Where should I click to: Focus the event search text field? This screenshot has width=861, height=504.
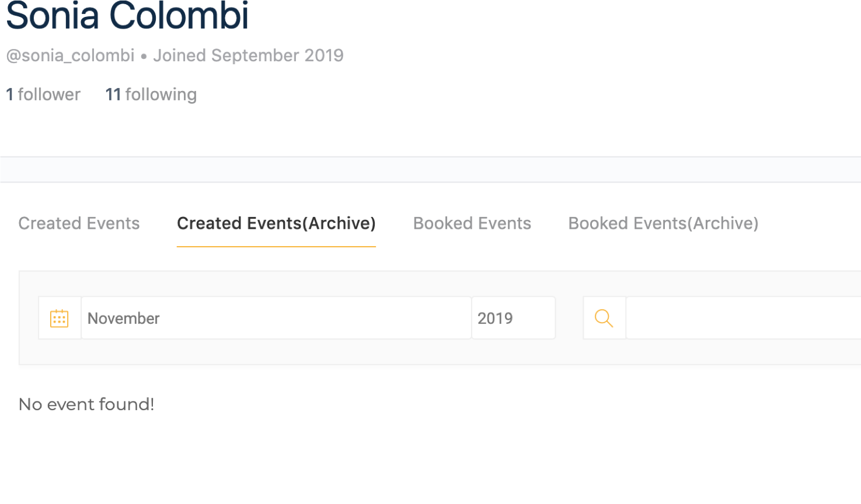pos(743,318)
